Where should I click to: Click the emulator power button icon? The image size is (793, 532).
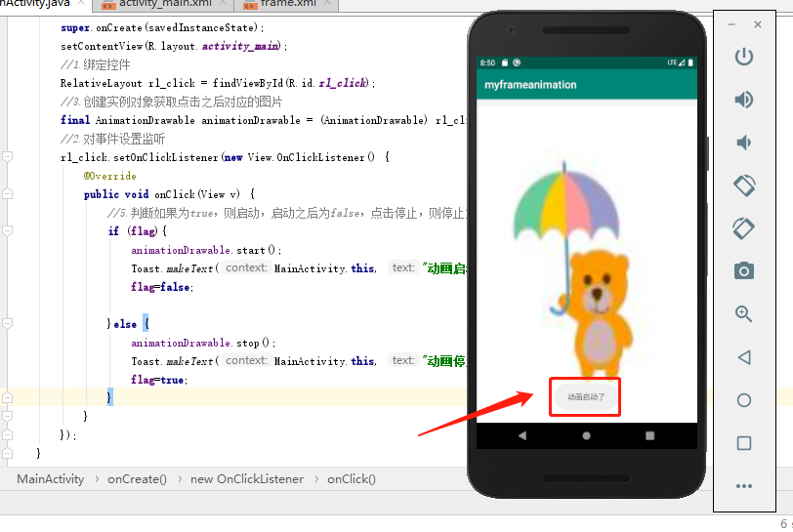pyautogui.click(x=744, y=57)
